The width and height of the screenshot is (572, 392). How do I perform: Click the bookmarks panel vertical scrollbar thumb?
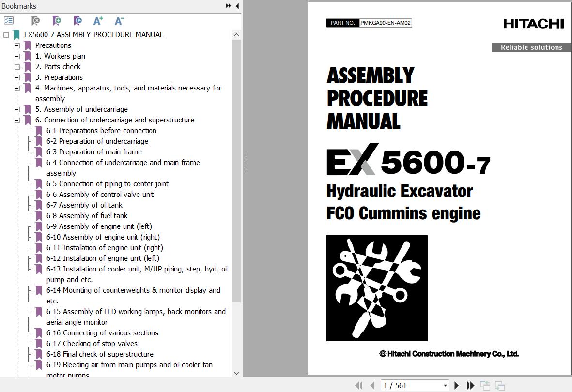click(236, 171)
